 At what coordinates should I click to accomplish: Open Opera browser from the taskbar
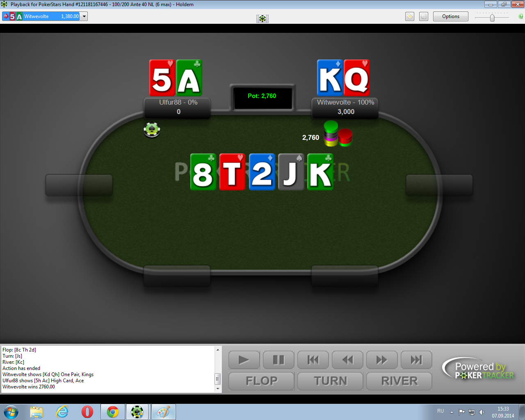point(87,412)
